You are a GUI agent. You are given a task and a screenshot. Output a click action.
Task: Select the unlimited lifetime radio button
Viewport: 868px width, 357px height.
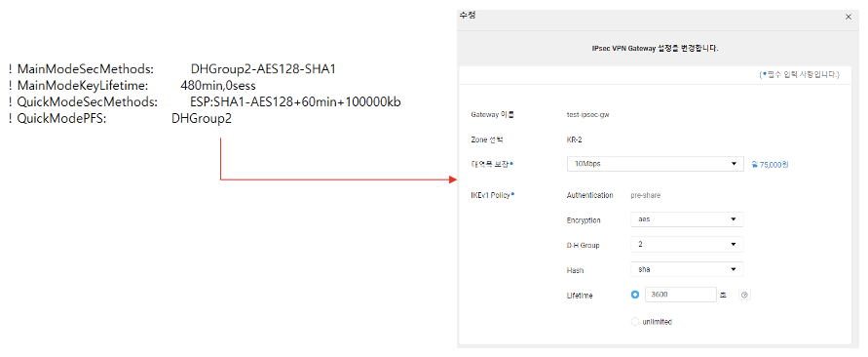click(635, 322)
